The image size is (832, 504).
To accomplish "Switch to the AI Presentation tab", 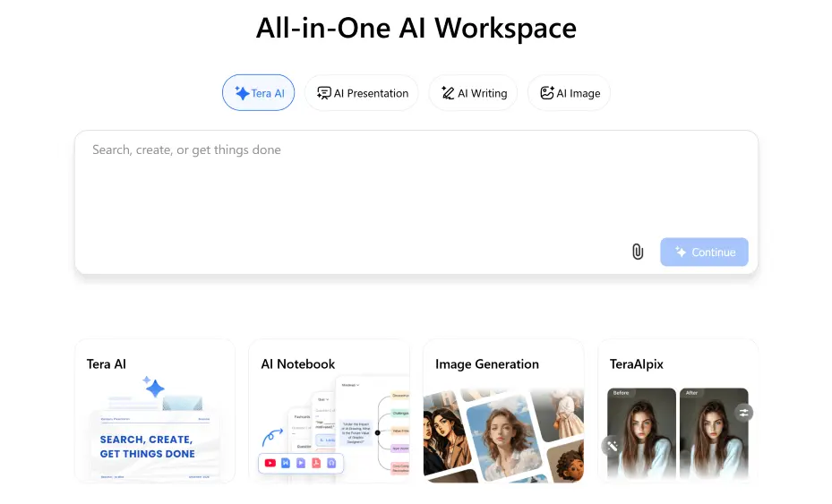I will (361, 93).
